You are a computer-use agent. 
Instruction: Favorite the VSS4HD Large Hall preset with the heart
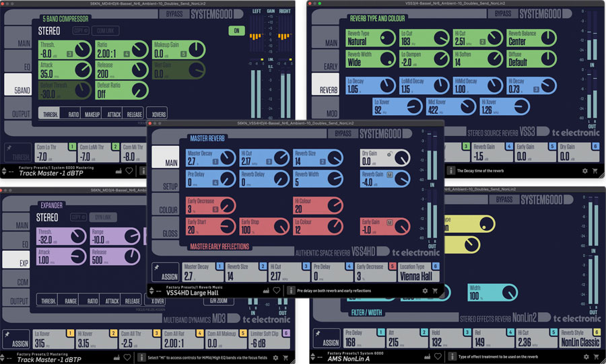(x=276, y=290)
